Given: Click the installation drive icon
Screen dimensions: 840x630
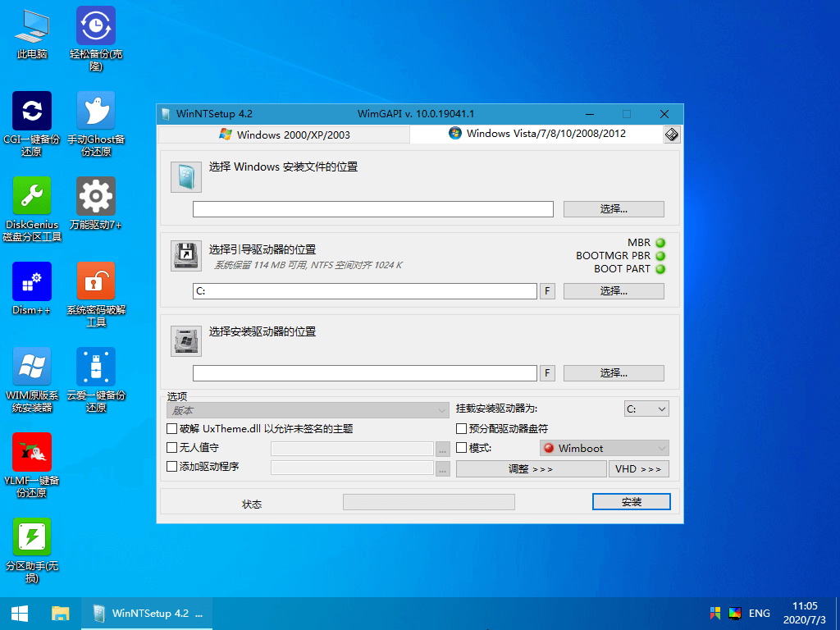Looking at the screenshot, I should coord(185,340).
